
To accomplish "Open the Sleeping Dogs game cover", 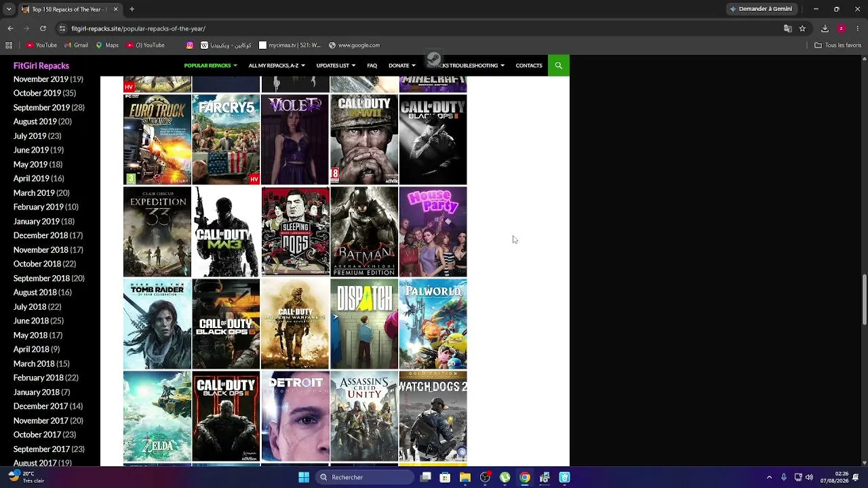I will tap(295, 232).
